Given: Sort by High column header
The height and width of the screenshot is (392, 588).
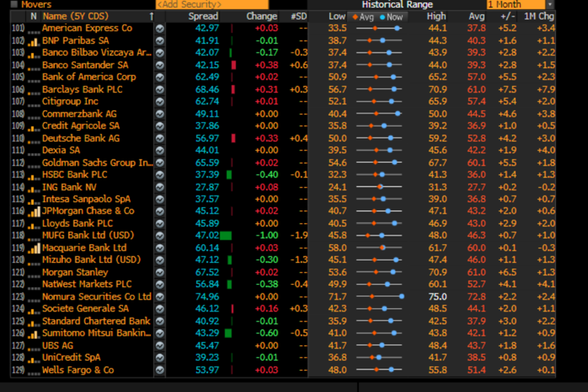Looking at the screenshot, I should click(436, 16).
